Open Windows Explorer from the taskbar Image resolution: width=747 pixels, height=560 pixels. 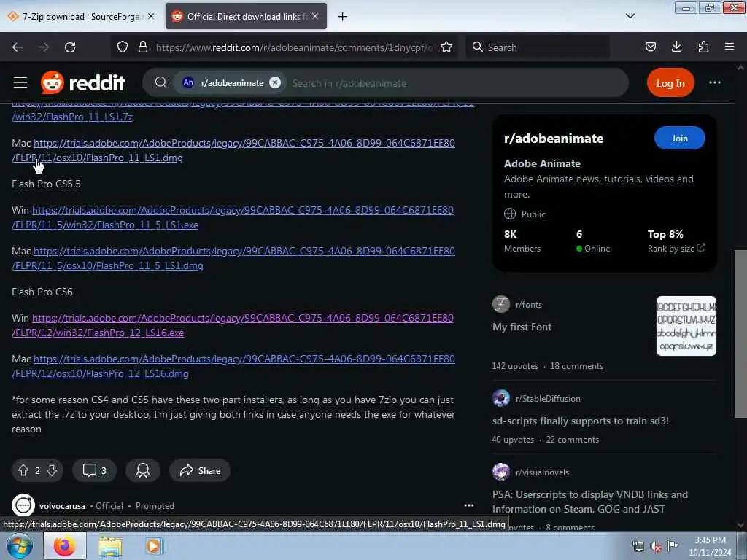click(x=110, y=546)
